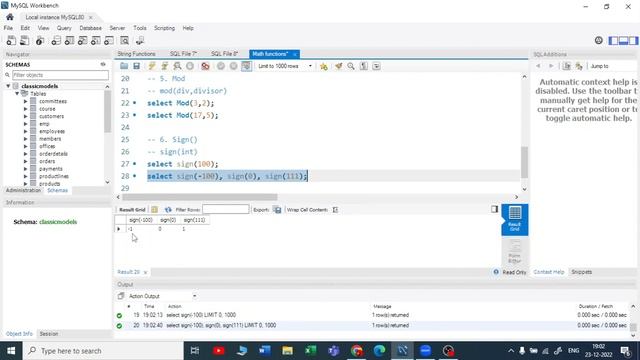The height and width of the screenshot is (360, 640).
Task: Switch to String Functions tab
Action: point(136,54)
